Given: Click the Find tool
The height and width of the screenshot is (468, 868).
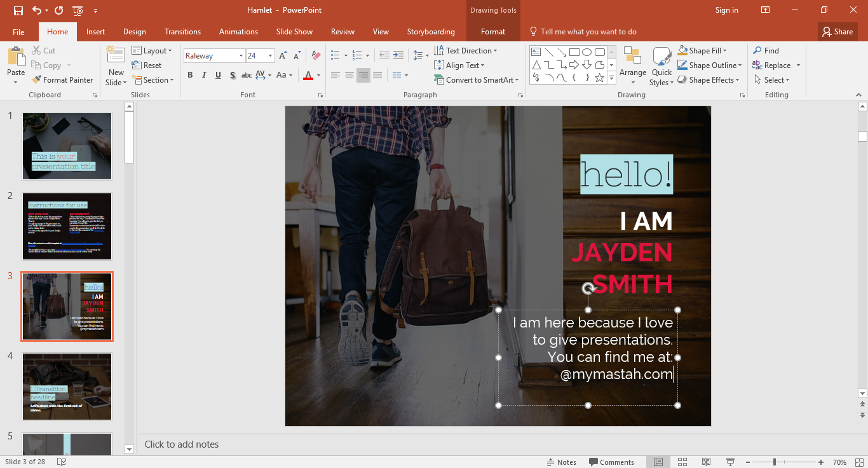Looking at the screenshot, I should [x=766, y=51].
